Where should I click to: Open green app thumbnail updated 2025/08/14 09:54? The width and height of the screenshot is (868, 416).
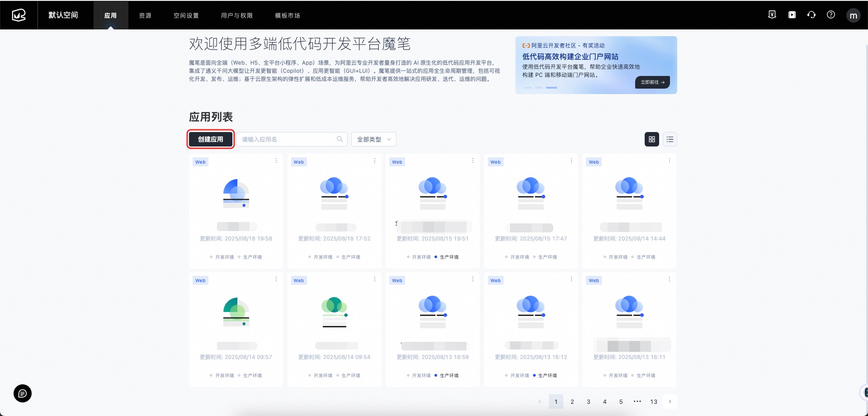pos(334,312)
